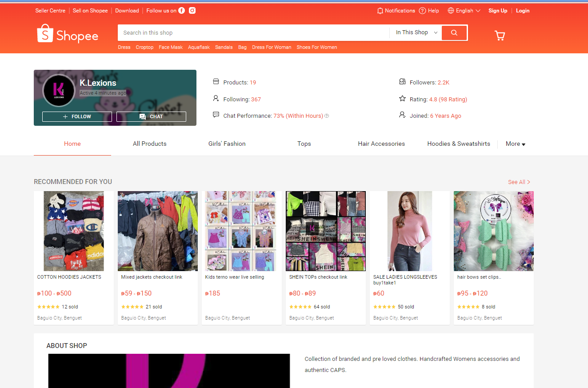This screenshot has width=588, height=388.
Task: Select the Dress For Woman suggestion
Action: [272, 47]
